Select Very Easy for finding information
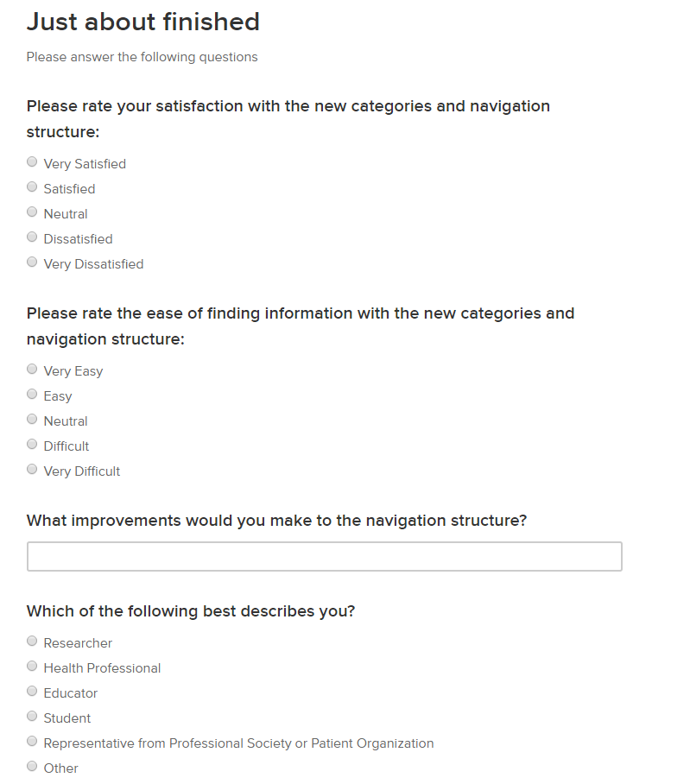This screenshot has height=784, width=690. pyautogui.click(x=32, y=369)
